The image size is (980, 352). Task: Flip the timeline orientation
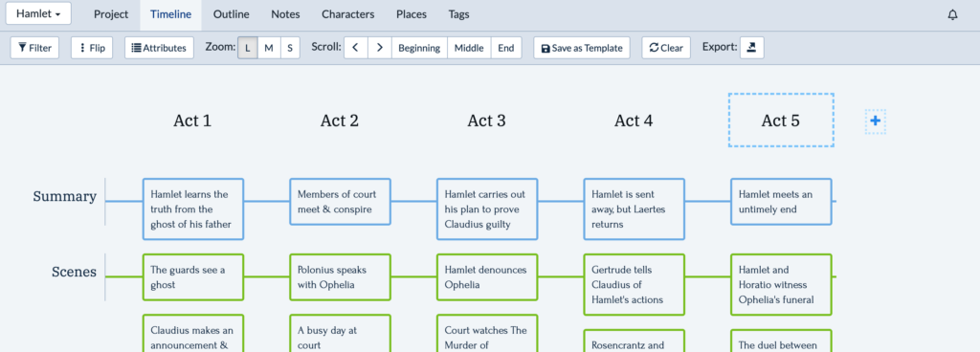pyautogui.click(x=92, y=48)
